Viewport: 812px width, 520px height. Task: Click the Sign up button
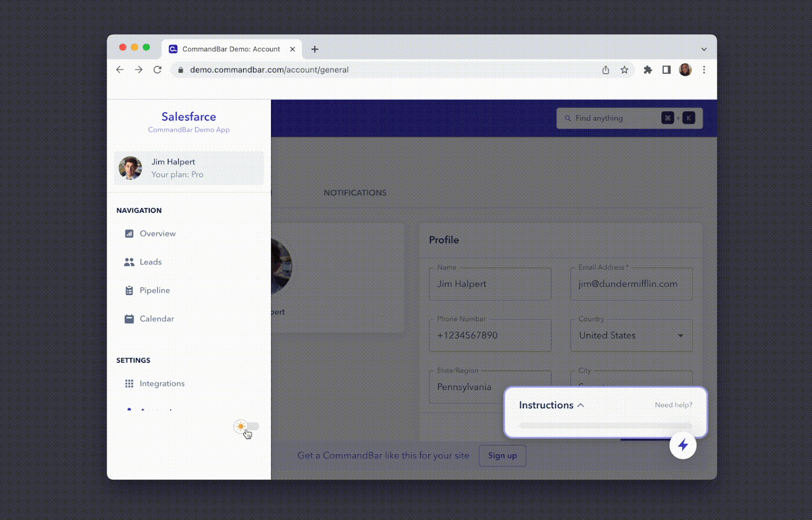502,456
